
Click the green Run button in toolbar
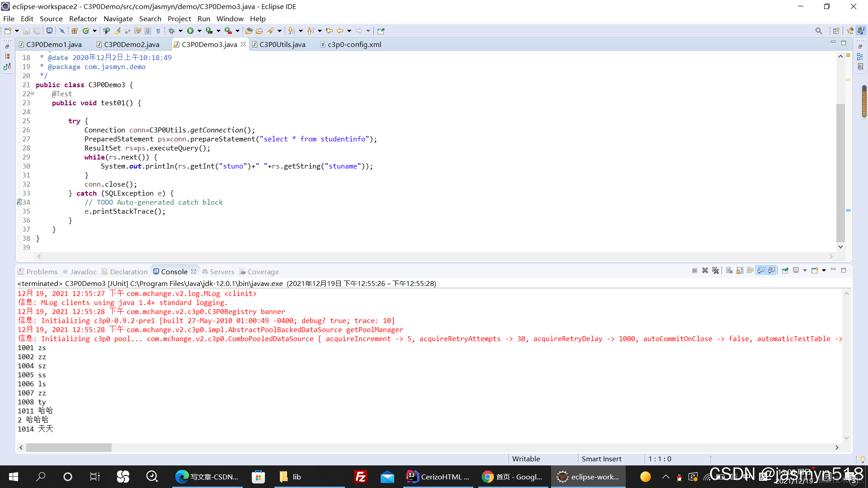190,31
